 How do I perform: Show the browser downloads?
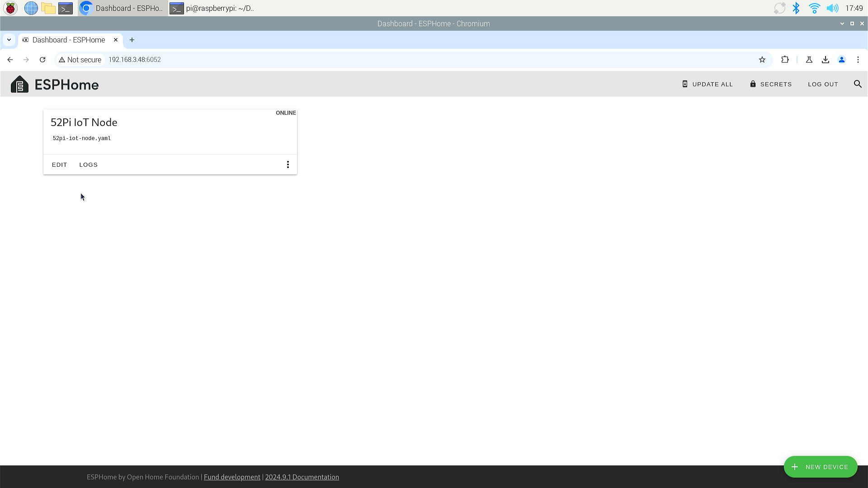[x=826, y=60]
